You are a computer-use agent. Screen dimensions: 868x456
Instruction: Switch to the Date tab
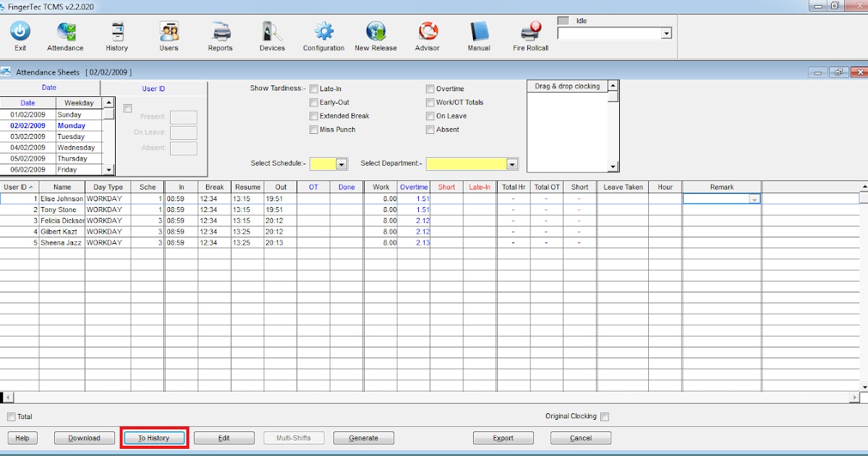(48, 88)
